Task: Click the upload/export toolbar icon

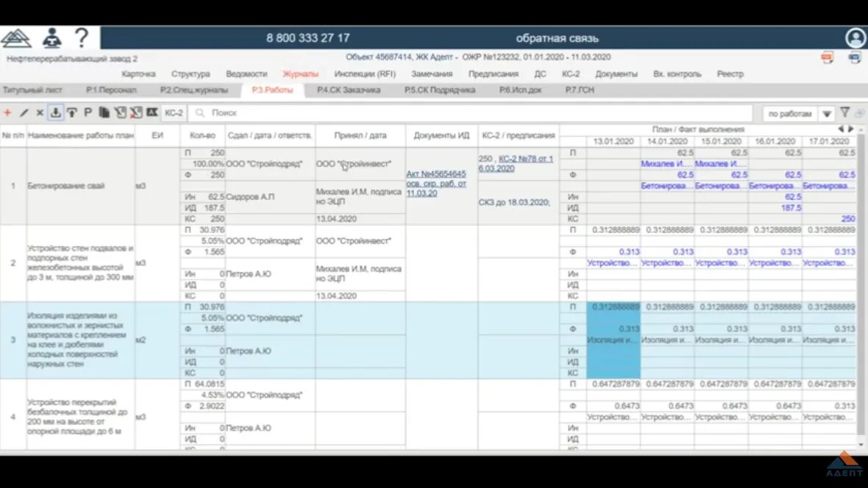Action: point(70,113)
